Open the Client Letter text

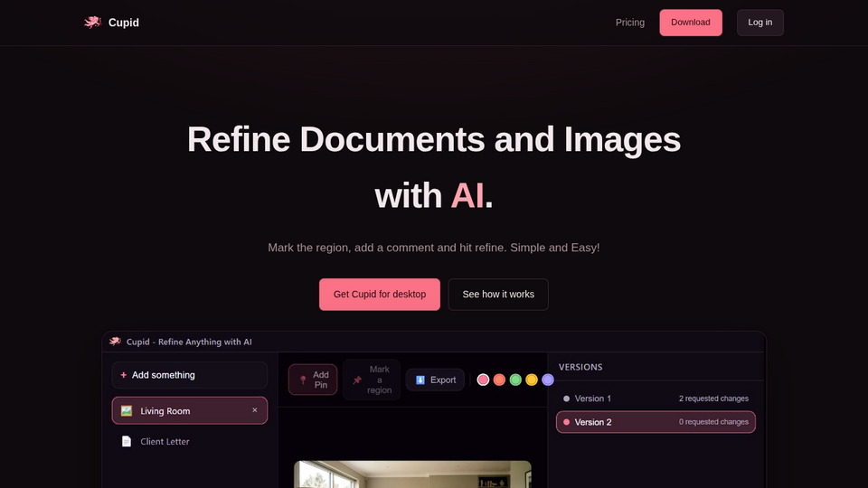(x=165, y=442)
